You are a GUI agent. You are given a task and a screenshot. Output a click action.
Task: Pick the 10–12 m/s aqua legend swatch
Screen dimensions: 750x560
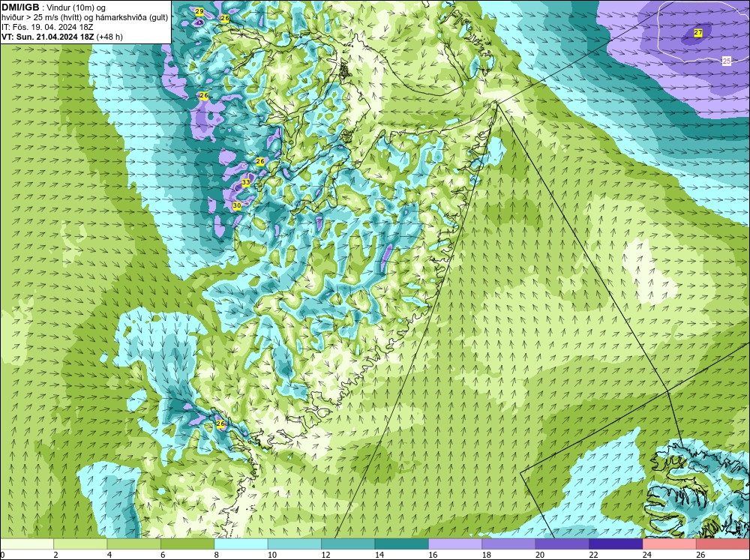295,544
